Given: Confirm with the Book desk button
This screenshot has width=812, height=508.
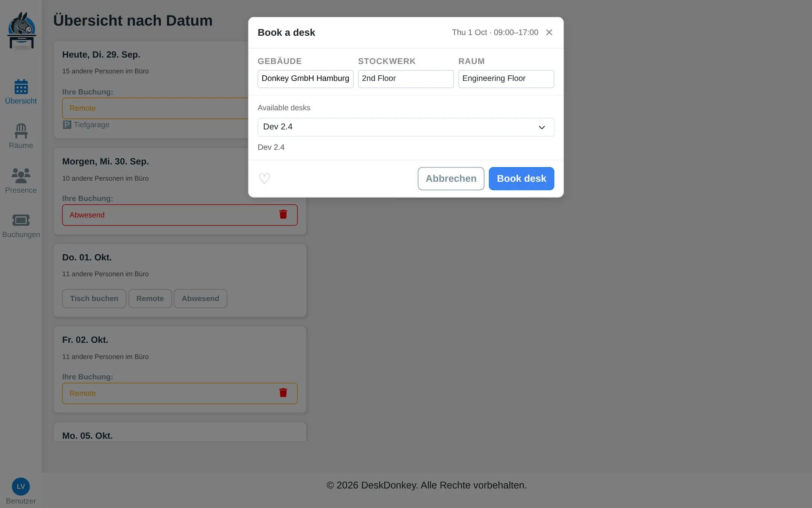Looking at the screenshot, I should coord(521,178).
